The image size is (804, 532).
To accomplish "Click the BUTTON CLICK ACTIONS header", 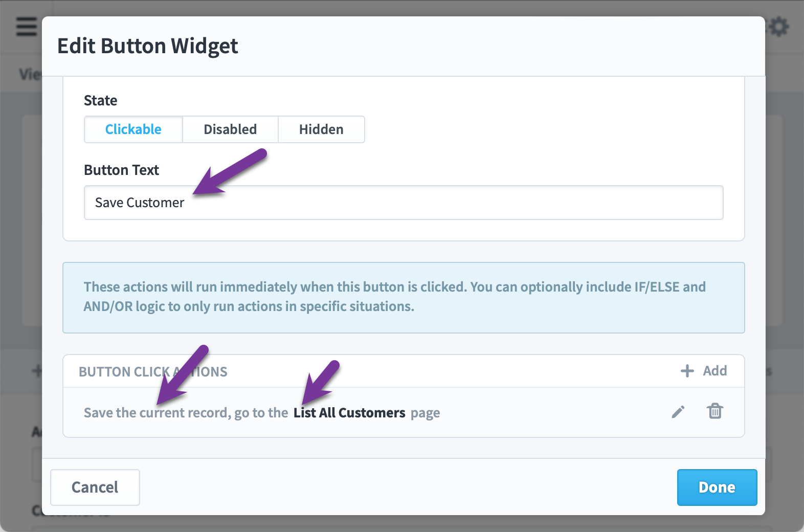I will (x=153, y=372).
